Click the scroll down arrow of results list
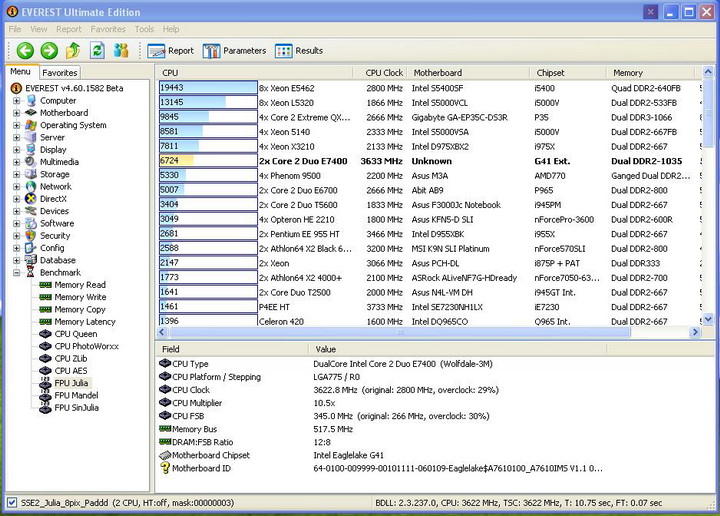The image size is (720, 516). pos(708,319)
